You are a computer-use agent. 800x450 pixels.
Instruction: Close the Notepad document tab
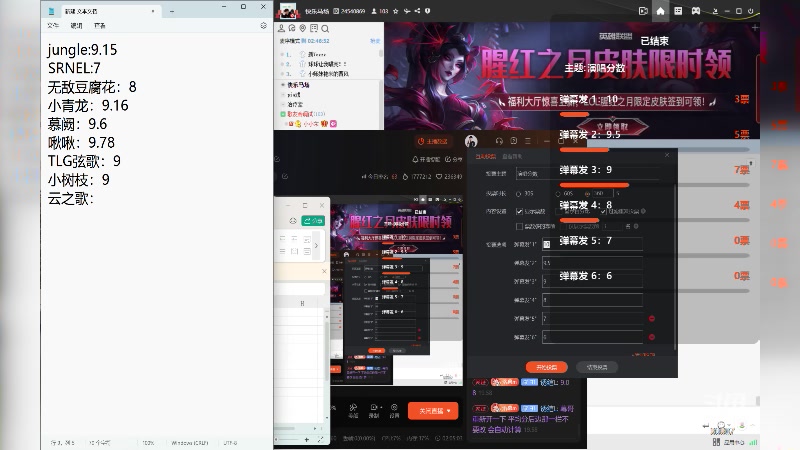[153, 11]
